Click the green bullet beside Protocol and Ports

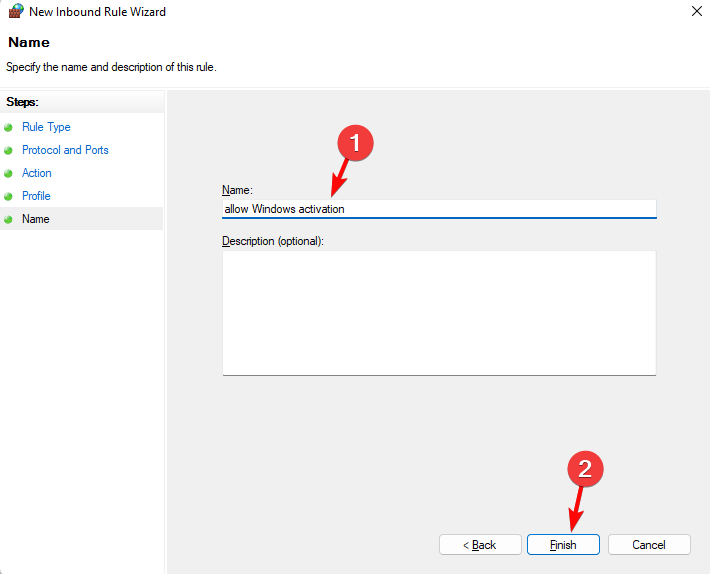click(x=9, y=151)
